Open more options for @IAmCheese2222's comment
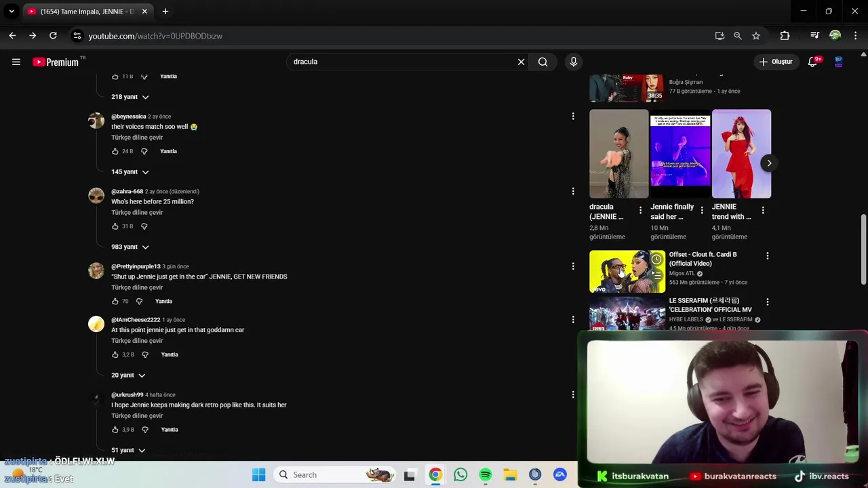Image resolution: width=868 pixels, height=488 pixels. (x=573, y=320)
